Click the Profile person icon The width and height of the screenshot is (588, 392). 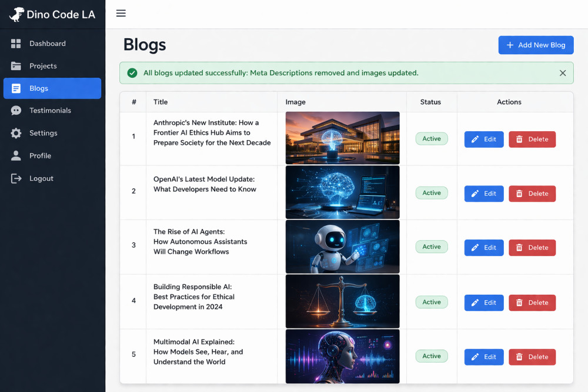[x=16, y=155]
